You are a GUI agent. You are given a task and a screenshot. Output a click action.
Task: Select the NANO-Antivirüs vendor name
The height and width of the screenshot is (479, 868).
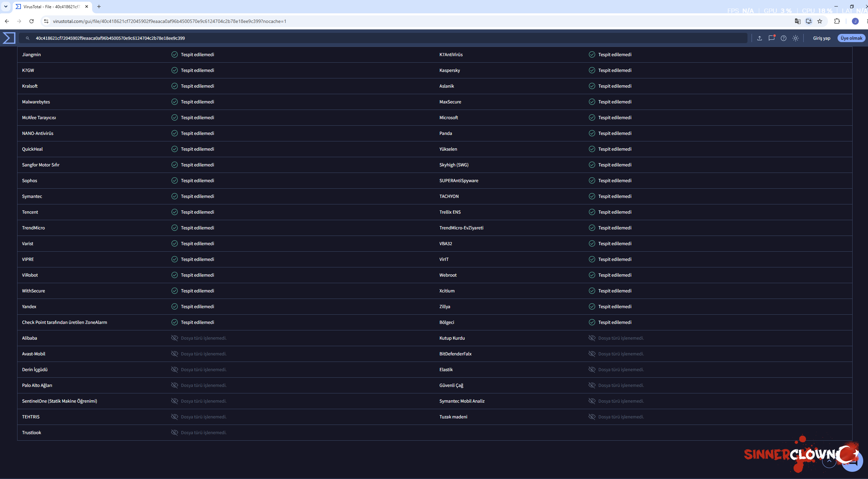click(38, 133)
